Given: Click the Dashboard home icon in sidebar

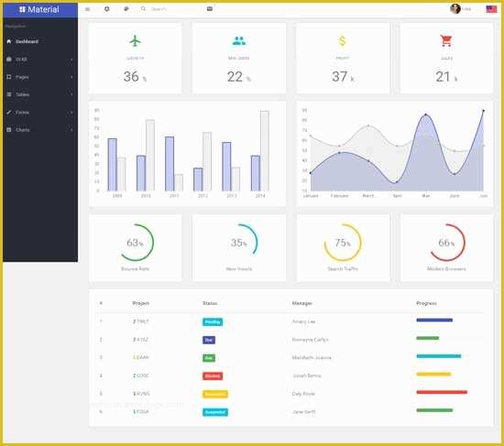Looking at the screenshot, I should coord(9,41).
